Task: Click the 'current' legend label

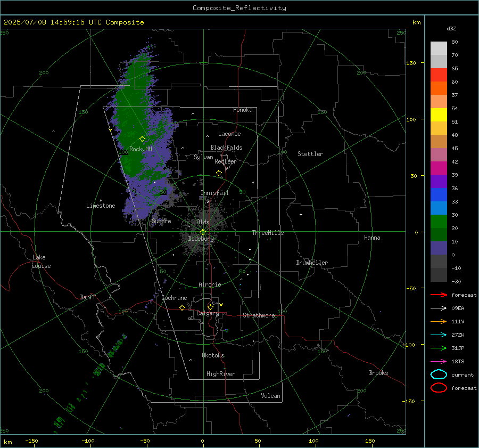Action: (x=463, y=374)
